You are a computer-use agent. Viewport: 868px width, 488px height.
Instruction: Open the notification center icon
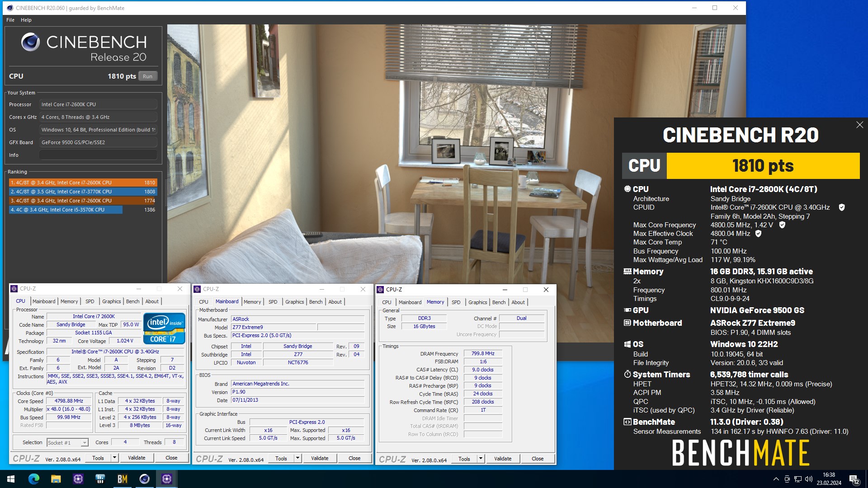(x=854, y=479)
